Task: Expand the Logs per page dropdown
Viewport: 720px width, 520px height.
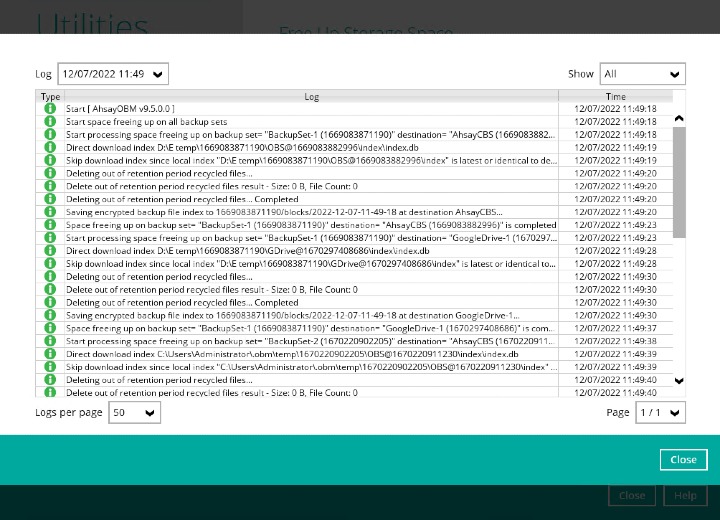Action: [x=135, y=413]
